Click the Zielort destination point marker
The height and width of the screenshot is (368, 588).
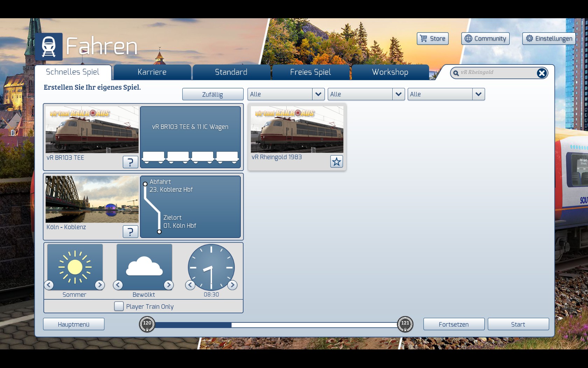(x=159, y=232)
